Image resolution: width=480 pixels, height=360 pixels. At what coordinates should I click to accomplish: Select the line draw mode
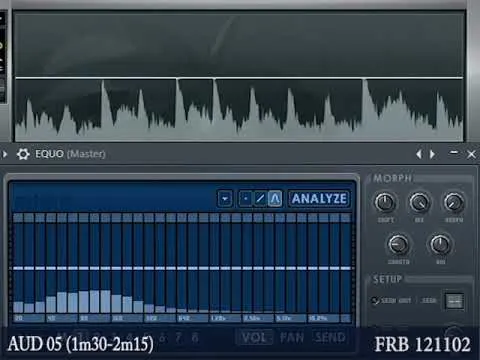point(260,199)
